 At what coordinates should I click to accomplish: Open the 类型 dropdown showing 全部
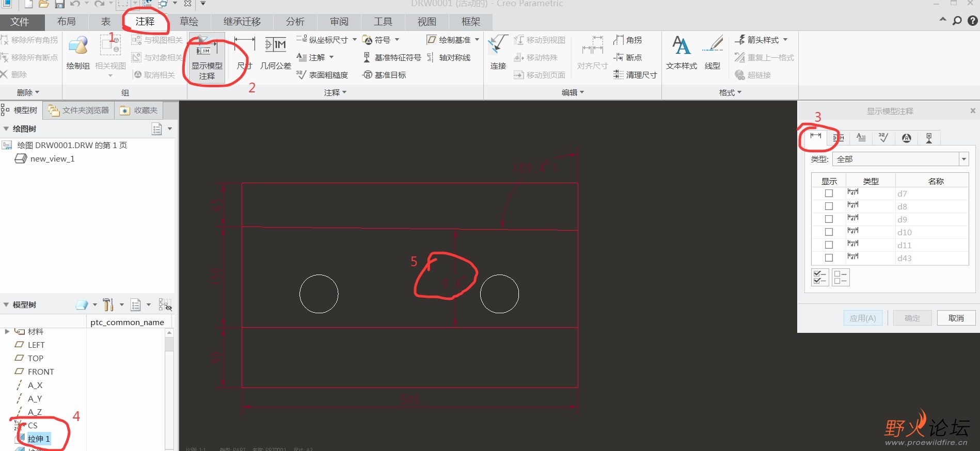pyautogui.click(x=900, y=159)
